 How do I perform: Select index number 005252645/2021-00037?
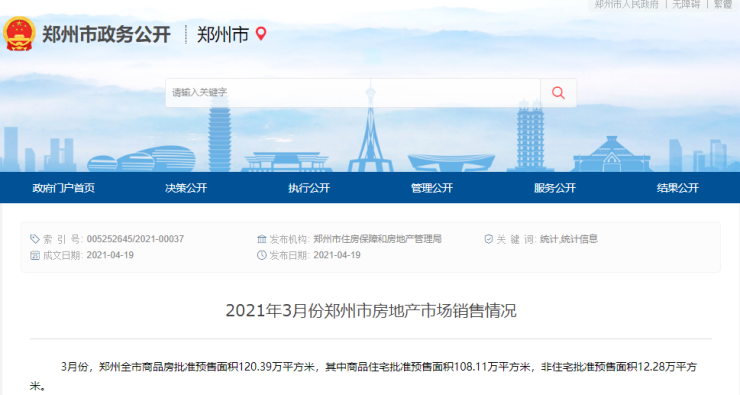(135, 239)
